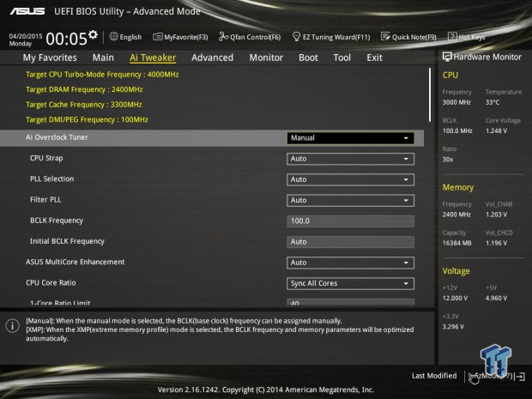This screenshot has height=399, width=532.
Task: Select the Ai Overclock Tuner label
Action: 57,137
